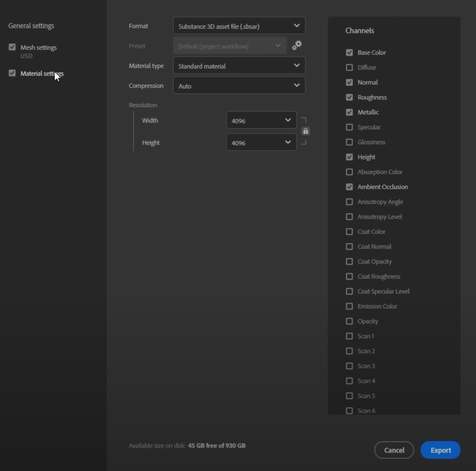This screenshot has height=471, width=476.
Task: Enable the Specular channel
Action: click(349, 127)
